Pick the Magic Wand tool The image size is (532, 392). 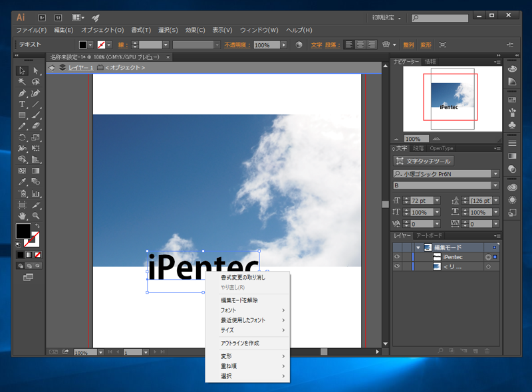pyautogui.click(x=22, y=82)
